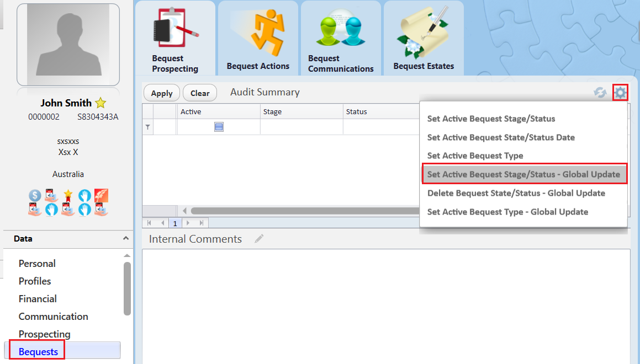The height and width of the screenshot is (364, 640).
Task: Click the grid's horizontal scrollbar
Action: 304,211
